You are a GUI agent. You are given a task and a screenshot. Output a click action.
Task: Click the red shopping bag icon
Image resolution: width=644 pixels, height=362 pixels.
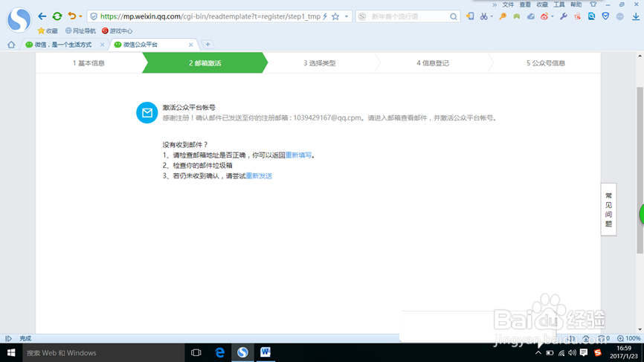[x=578, y=16]
